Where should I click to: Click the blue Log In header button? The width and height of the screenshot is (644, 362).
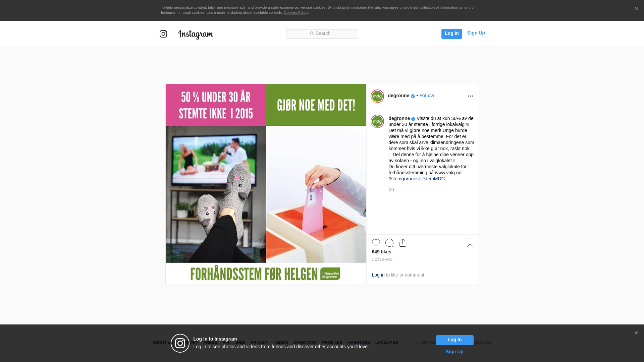pos(452,34)
